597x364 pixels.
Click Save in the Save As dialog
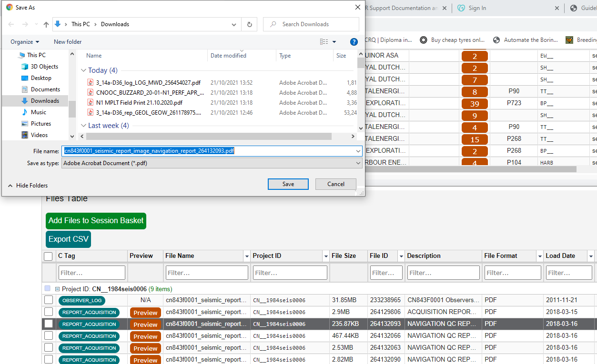coord(288,184)
